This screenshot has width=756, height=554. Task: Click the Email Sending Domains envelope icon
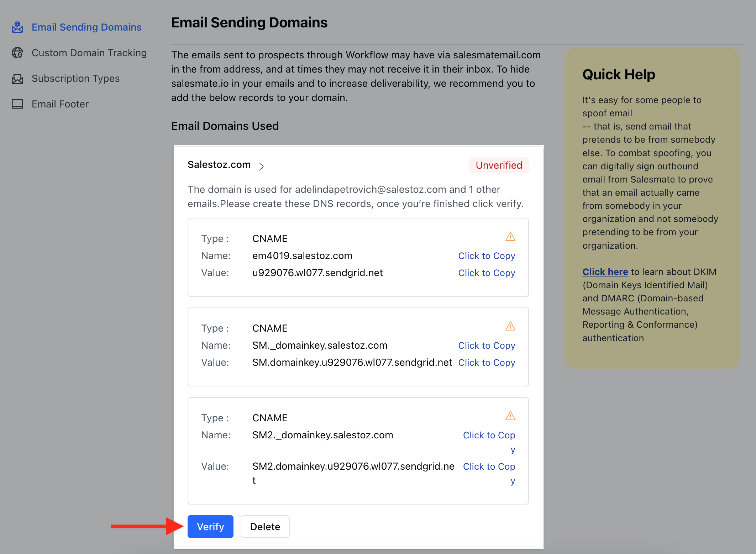point(17,27)
